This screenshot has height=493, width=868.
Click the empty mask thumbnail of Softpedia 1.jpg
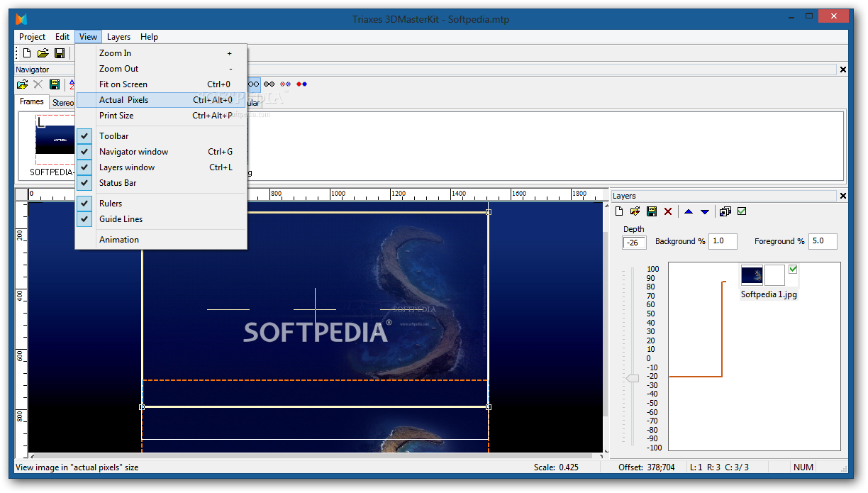[775, 275]
